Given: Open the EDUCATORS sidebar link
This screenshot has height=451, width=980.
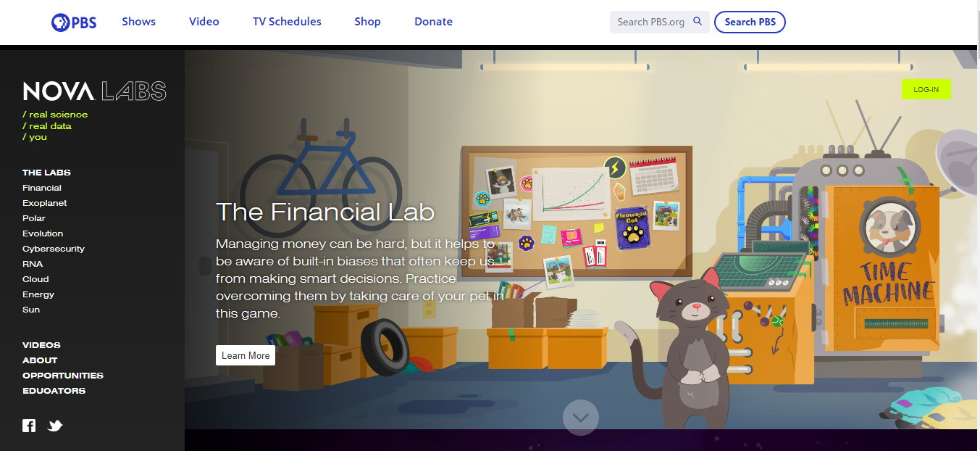Looking at the screenshot, I should (x=54, y=391).
